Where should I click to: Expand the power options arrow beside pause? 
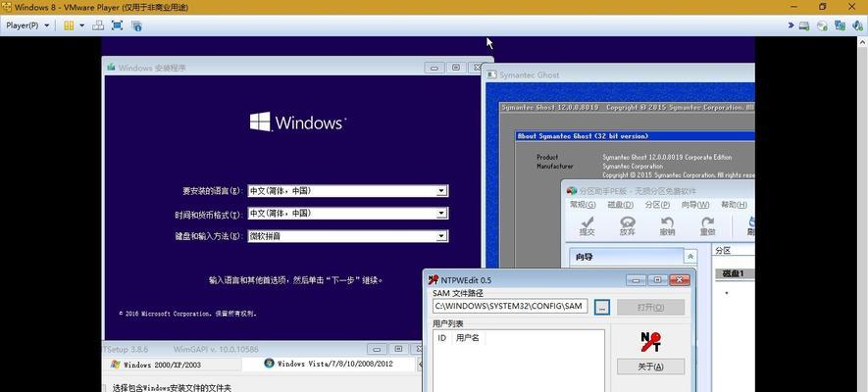tap(82, 25)
